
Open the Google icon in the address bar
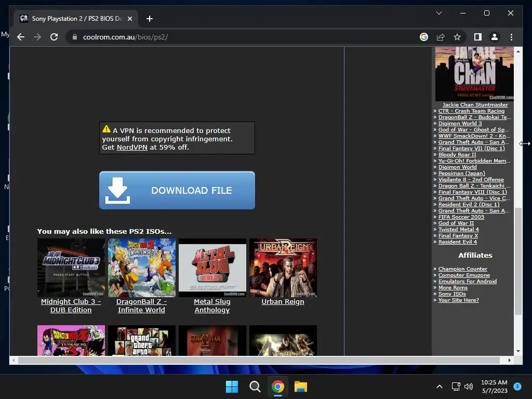point(424,37)
